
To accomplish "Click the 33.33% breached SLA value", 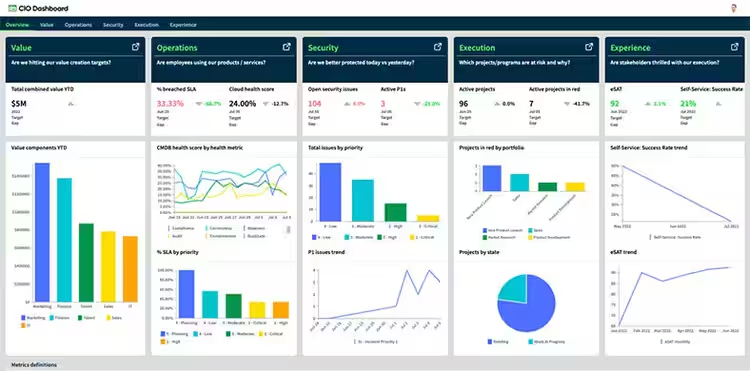I will coord(170,103).
